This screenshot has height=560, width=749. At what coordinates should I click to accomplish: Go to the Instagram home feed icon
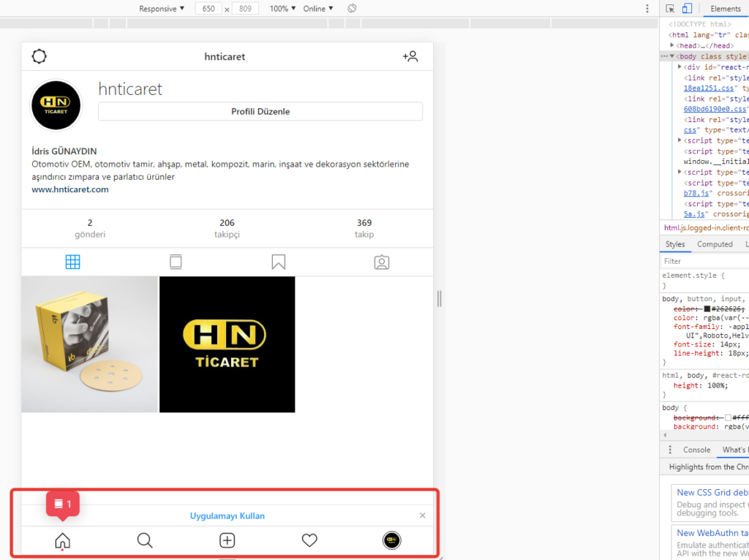[63, 540]
